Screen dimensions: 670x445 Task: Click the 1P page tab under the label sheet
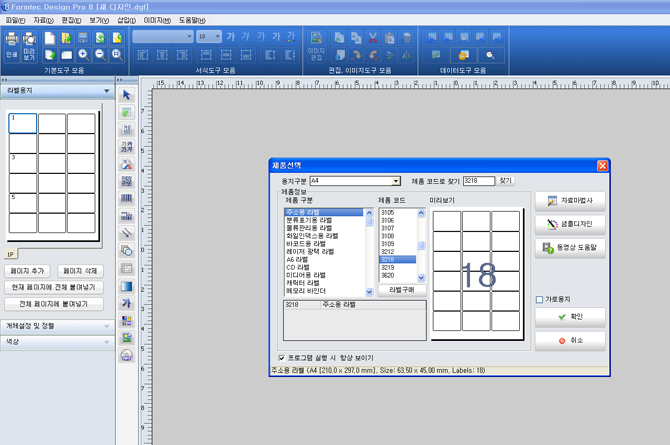pyautogui.click(x=10, y=254)
